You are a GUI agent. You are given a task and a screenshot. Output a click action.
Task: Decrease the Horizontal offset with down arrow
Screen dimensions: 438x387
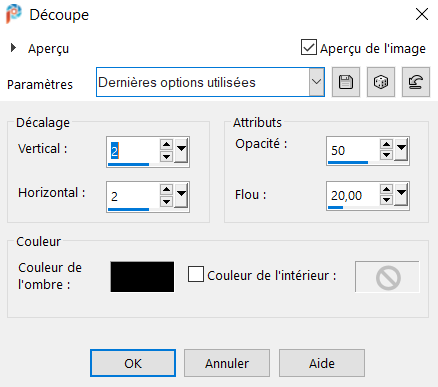coord(166,201)
